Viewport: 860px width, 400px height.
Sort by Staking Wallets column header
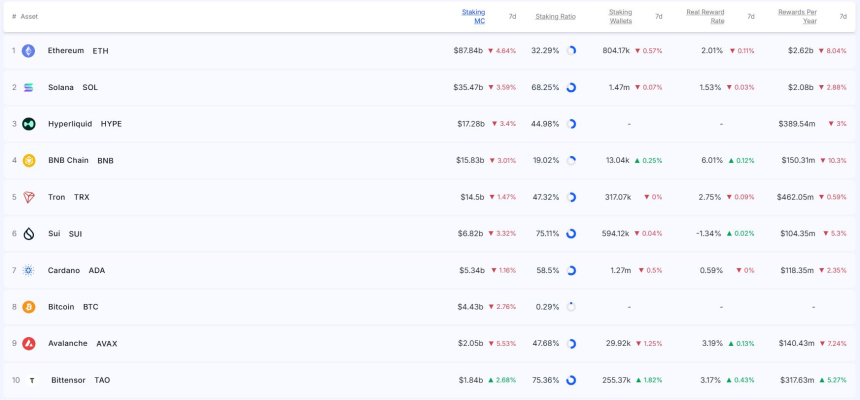(620, 16)
